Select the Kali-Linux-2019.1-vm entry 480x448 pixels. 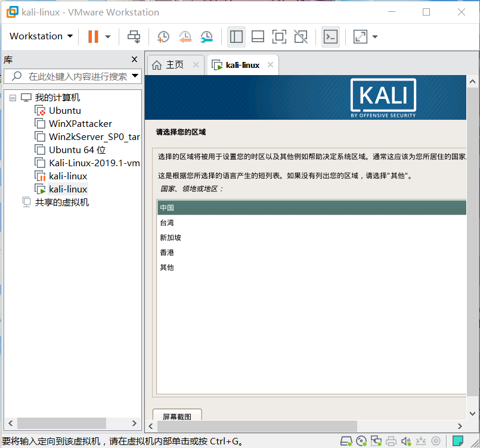(x=94, y=163)
